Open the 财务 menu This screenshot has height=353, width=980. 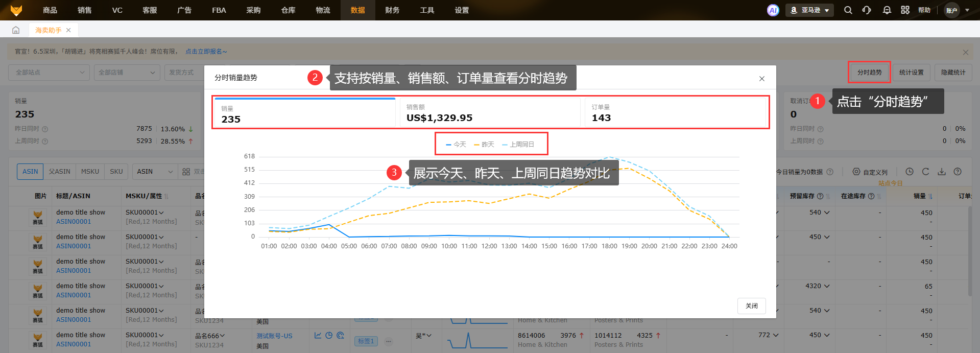tap(392, 10)
